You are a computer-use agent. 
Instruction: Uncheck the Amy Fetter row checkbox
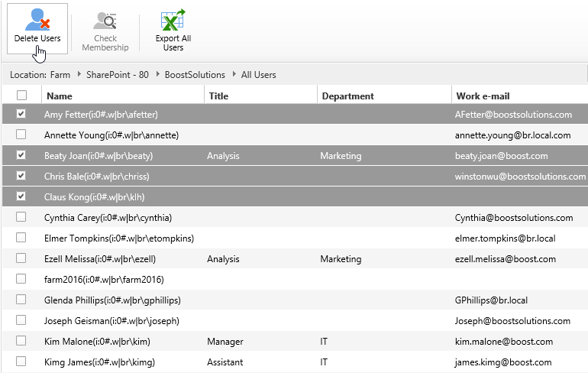tap(21, 114)
